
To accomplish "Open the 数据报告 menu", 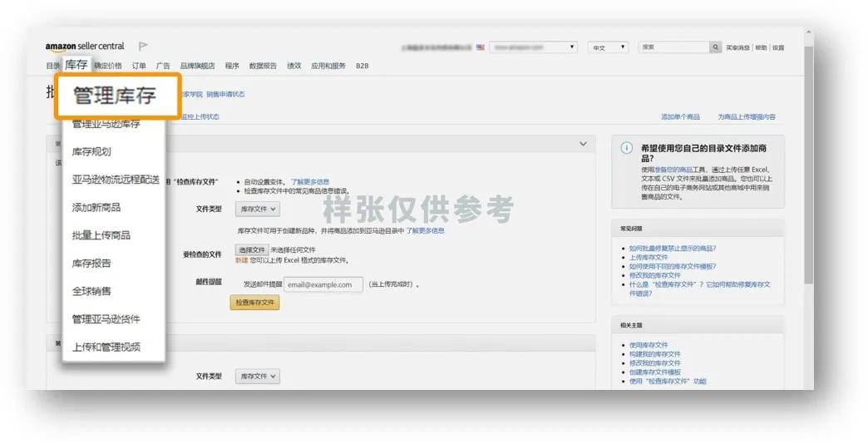I will pyautogui.click(x=263, y=66).
